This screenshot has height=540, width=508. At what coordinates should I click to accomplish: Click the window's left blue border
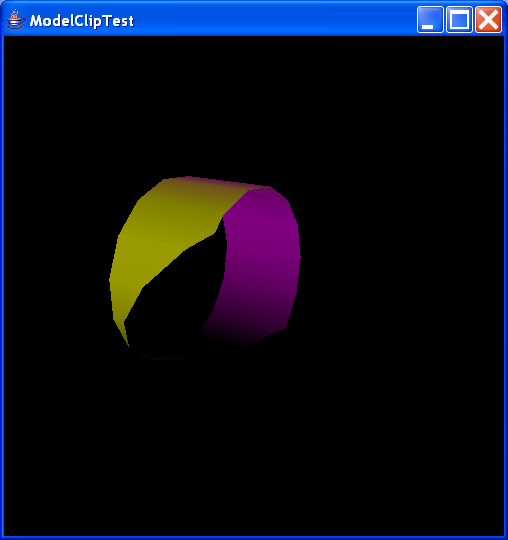point(2,286)
